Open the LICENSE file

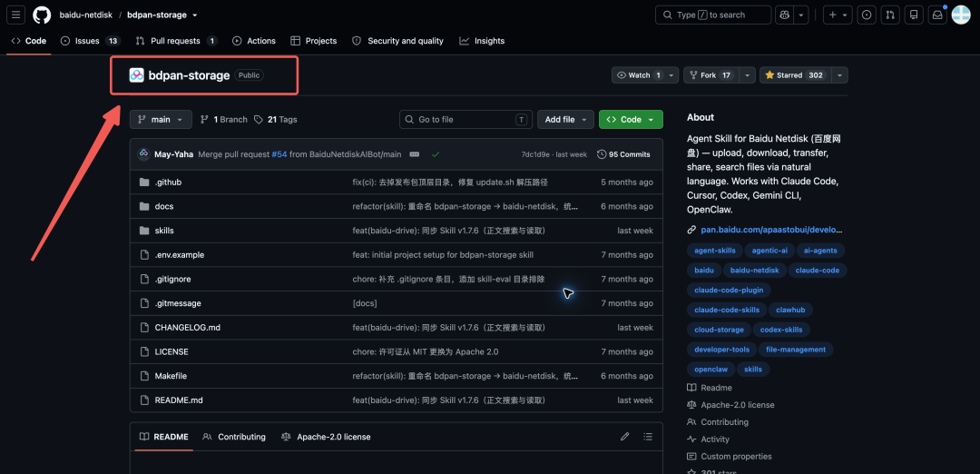click(x=171, y=352)
